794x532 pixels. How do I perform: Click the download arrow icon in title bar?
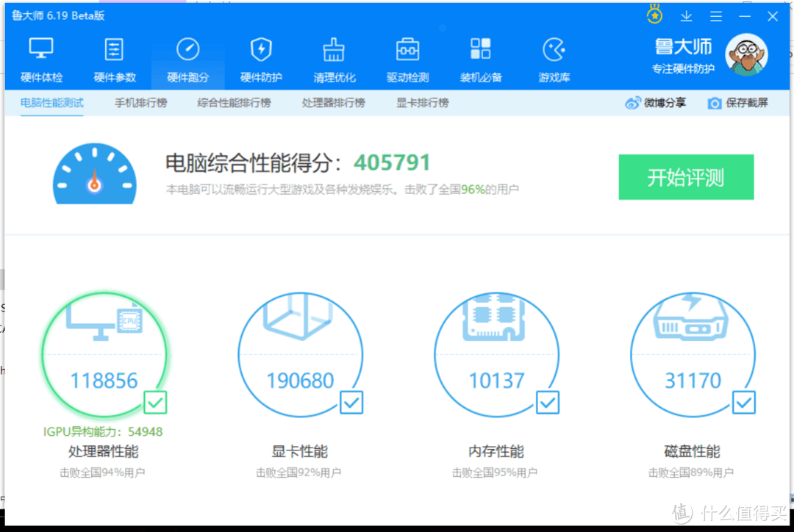(x=686, y=16)
